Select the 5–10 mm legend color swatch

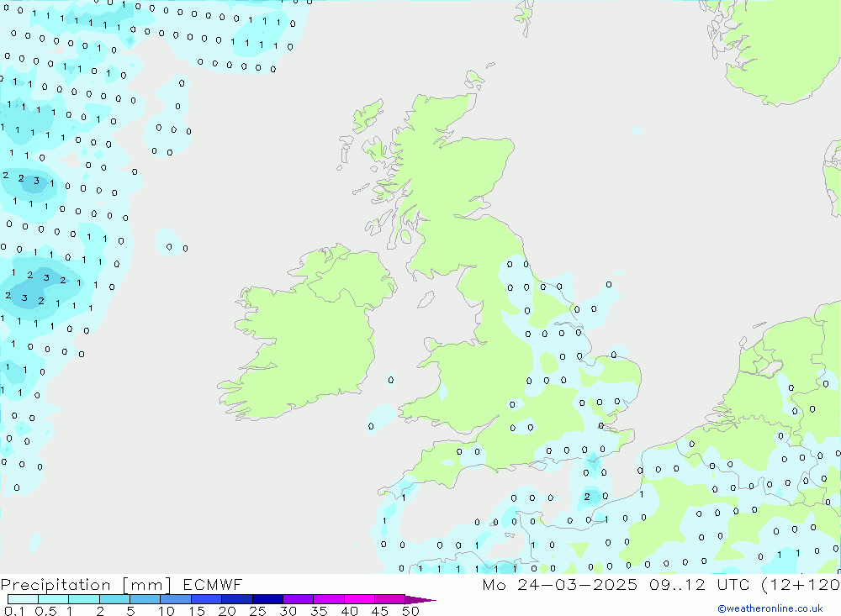tap(145, 599)
